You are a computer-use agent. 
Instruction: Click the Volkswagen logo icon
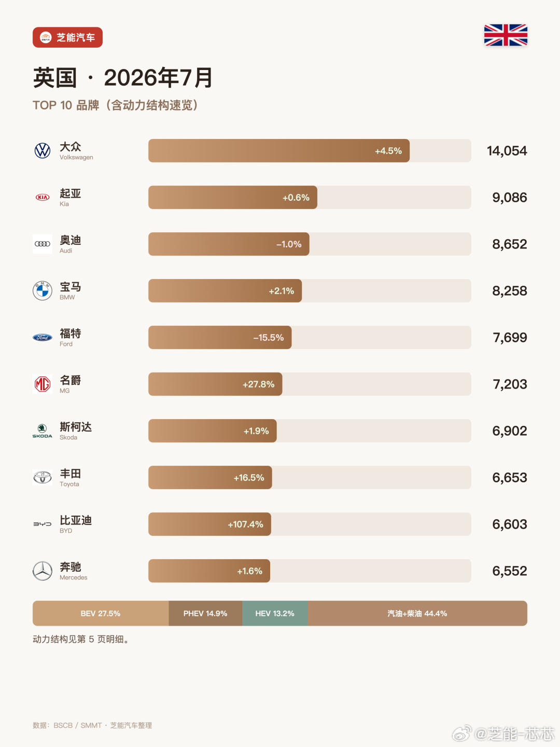pos(43,150)
